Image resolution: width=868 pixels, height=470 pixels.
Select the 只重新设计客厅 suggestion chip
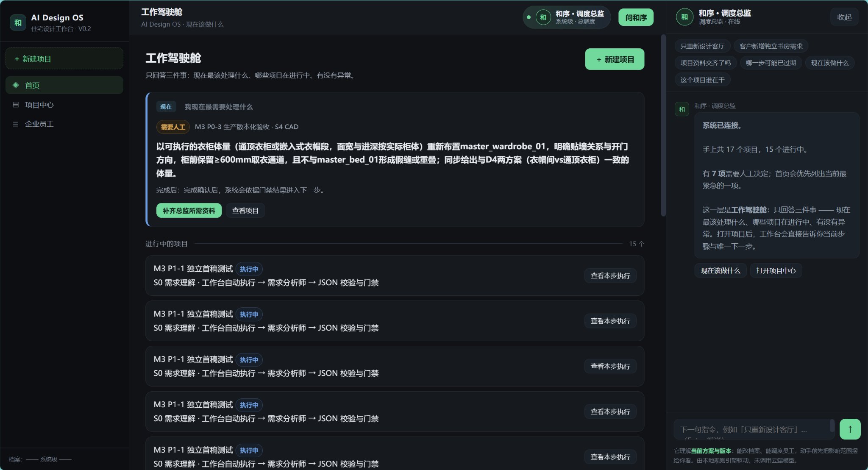click(x=702, y=46)
